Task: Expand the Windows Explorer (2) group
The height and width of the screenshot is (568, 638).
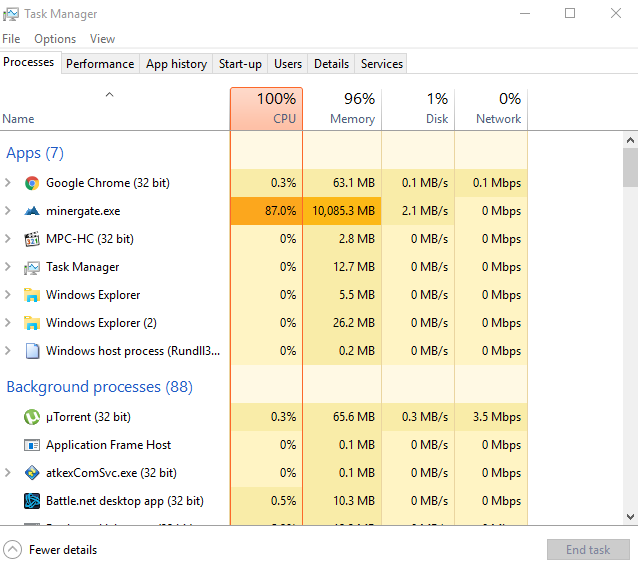Action: [8, 323]
